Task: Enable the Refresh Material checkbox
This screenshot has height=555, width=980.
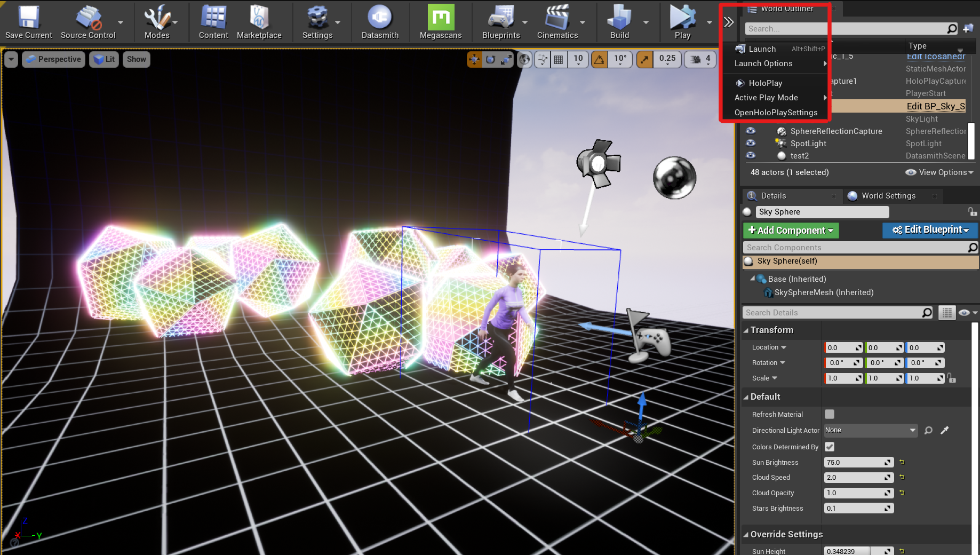Action: point(830,414)
